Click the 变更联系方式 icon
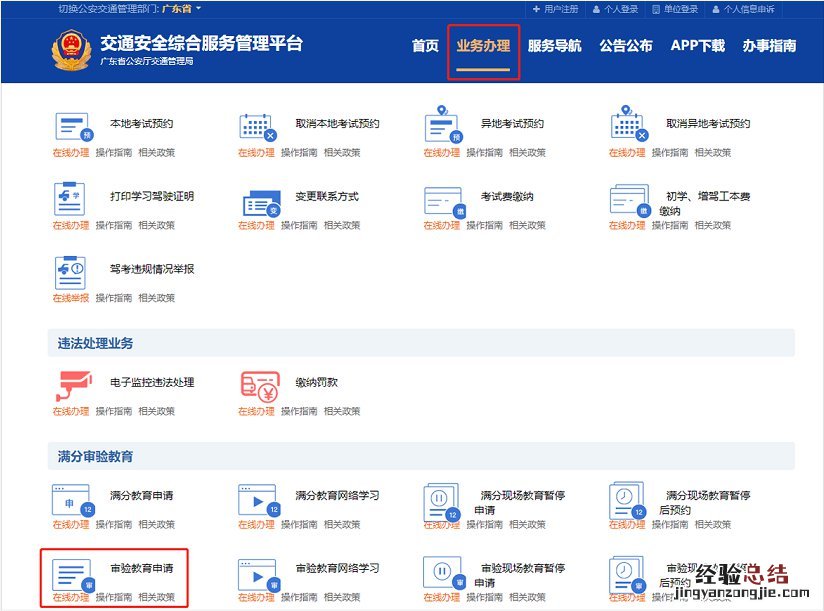 (258, 201)
